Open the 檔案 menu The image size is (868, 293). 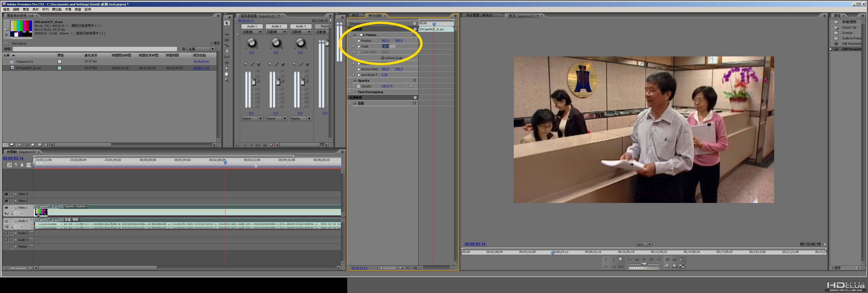tap(7, 9)
